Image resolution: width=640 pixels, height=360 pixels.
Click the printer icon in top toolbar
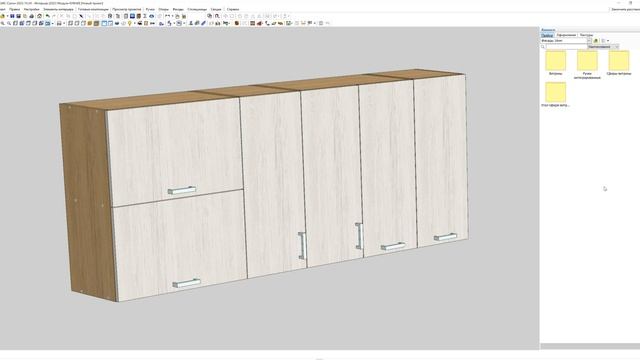tap(31, 16)
